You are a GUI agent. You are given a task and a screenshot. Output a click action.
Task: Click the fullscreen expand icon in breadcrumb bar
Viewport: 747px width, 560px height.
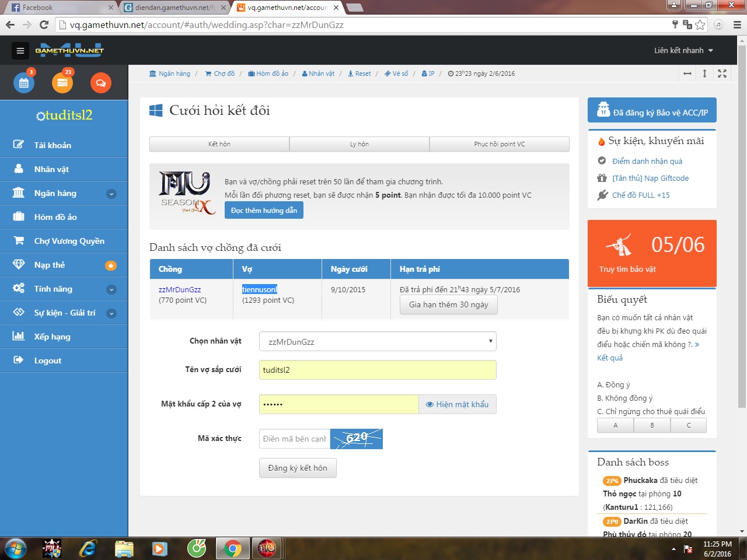[722, 73]
